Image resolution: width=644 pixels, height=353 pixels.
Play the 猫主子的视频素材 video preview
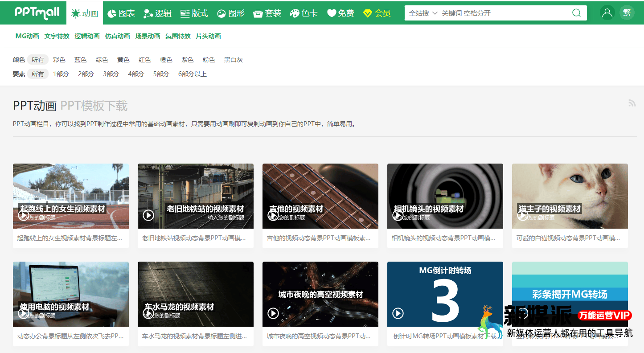(x=522, y=214)
